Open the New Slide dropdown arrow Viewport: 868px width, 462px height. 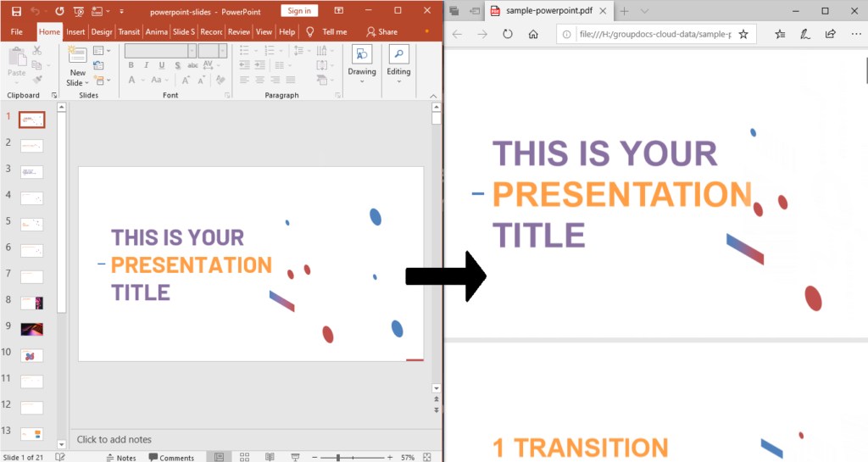(76, 83)
